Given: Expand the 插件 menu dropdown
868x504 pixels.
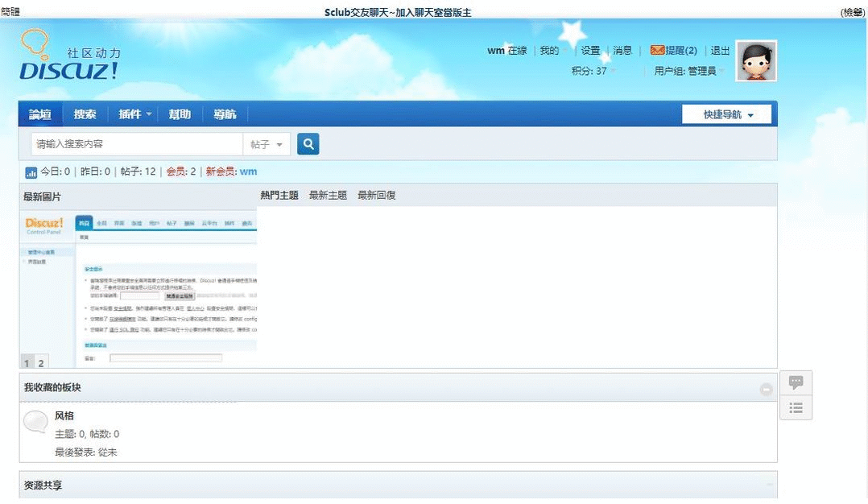Looking at the screenshot, I should pos(134,114).
